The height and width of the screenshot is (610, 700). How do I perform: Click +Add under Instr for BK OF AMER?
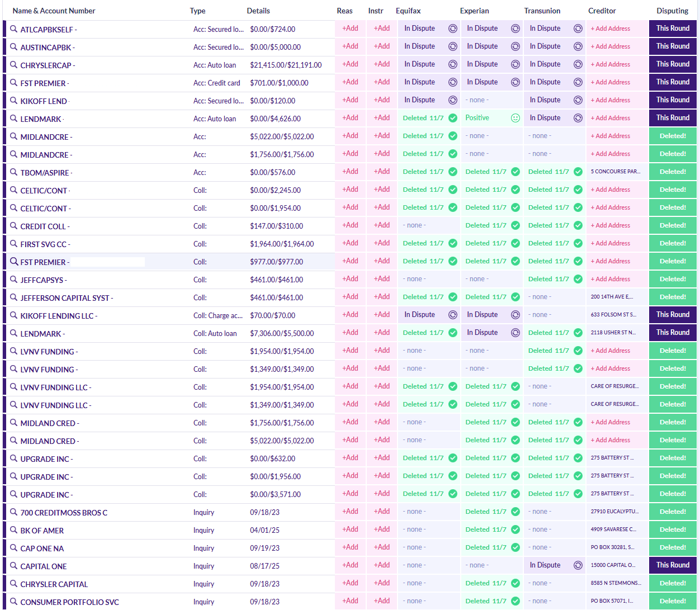coord(381,529)
